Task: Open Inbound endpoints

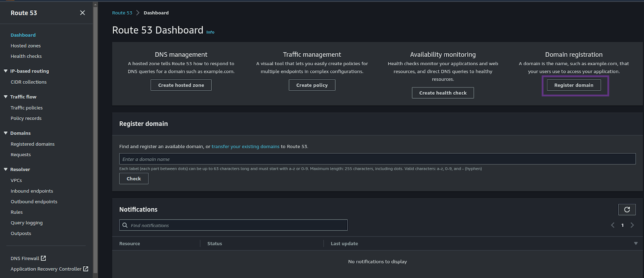Action: [32, 191]
